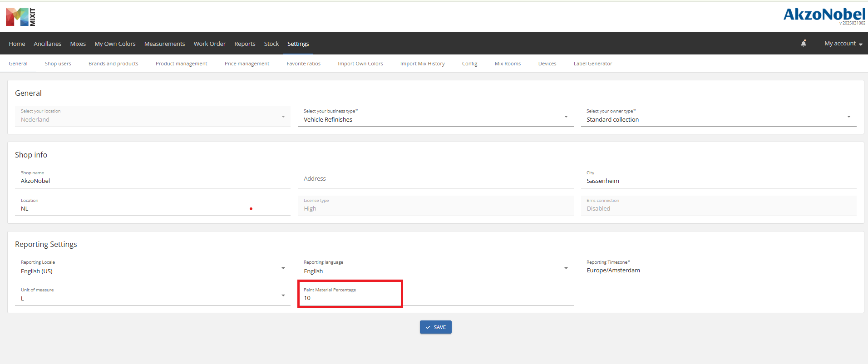This screenshot has height=364, width=868.
Task: Expand the Select your business type dropdown
Action: click(x=436, y=116)
